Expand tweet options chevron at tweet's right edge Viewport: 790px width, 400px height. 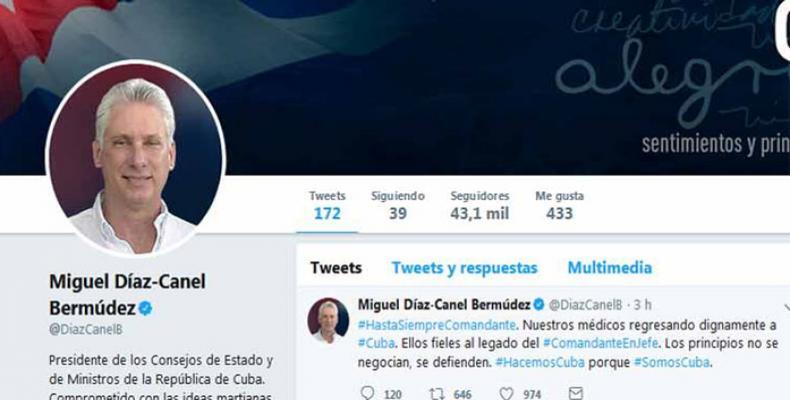point(786,306)
